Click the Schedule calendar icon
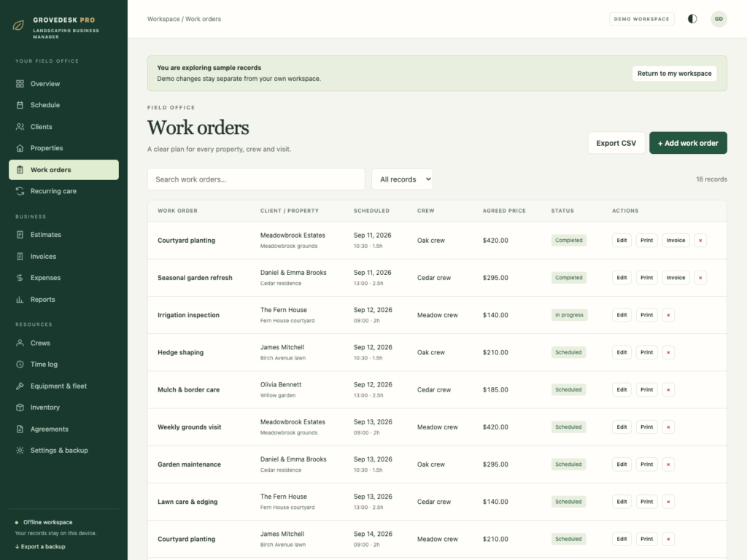 coord(20,105)
